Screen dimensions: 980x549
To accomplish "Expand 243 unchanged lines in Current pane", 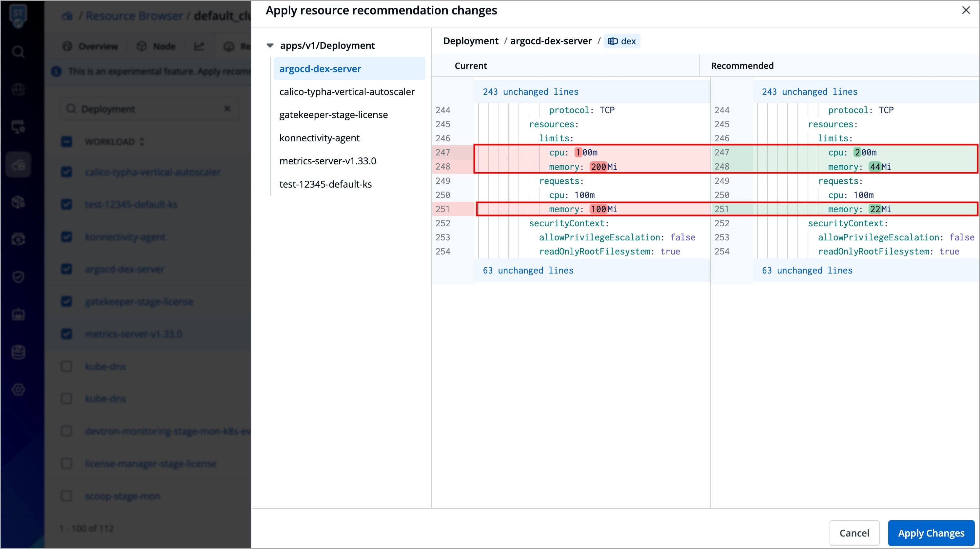I will 530,92.
